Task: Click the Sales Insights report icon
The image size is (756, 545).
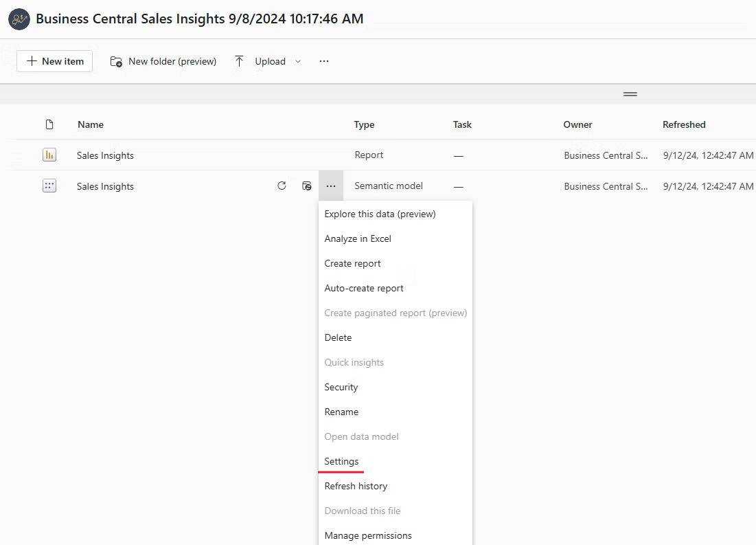Action: [49, 155]
